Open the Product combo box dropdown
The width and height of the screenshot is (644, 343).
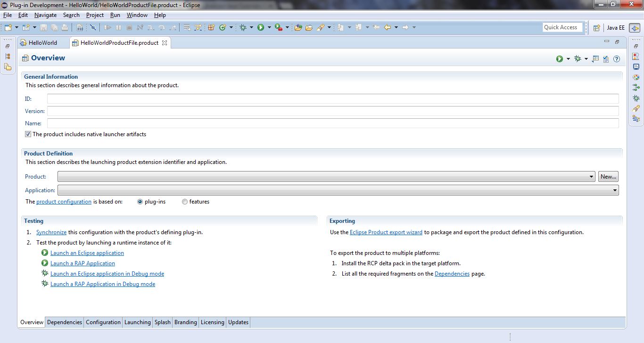592,176
